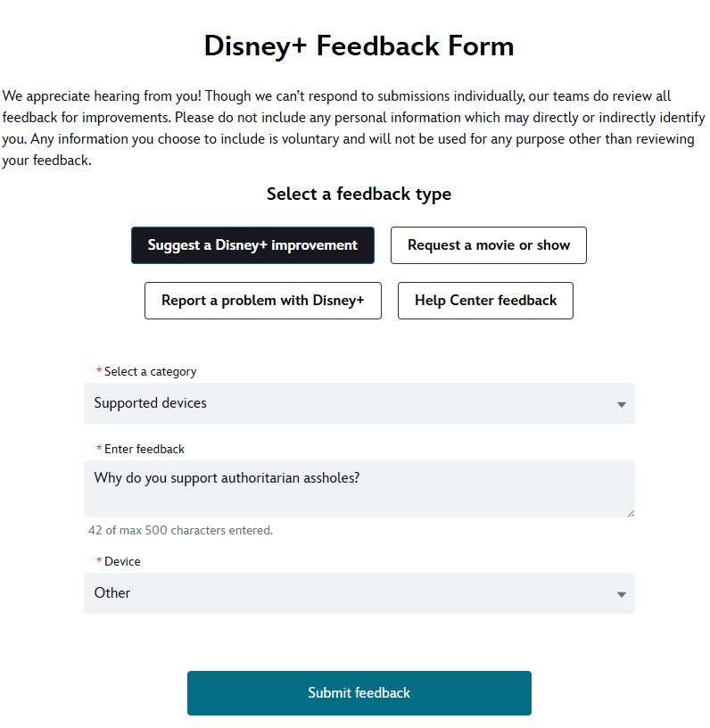Click the 'Select a feedback type' heading
710x728 pixels.
(359, 194)
